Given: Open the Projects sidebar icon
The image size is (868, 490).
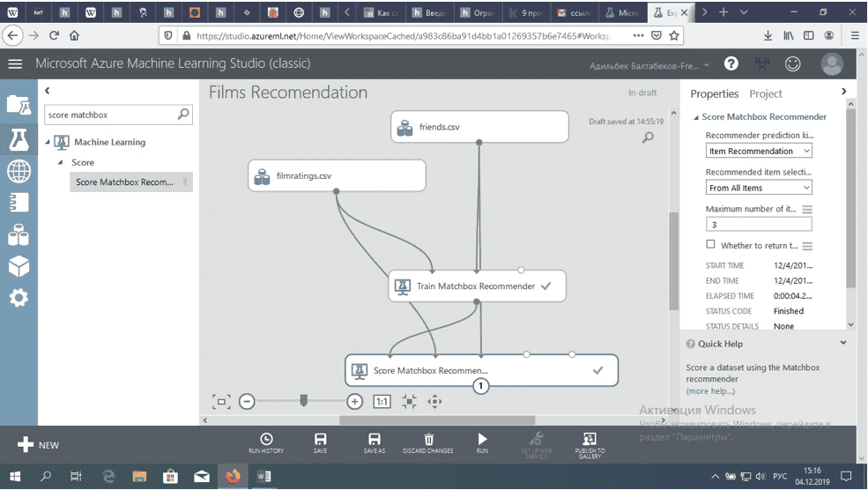Looking at the screenshot, I should pos(19,104).
